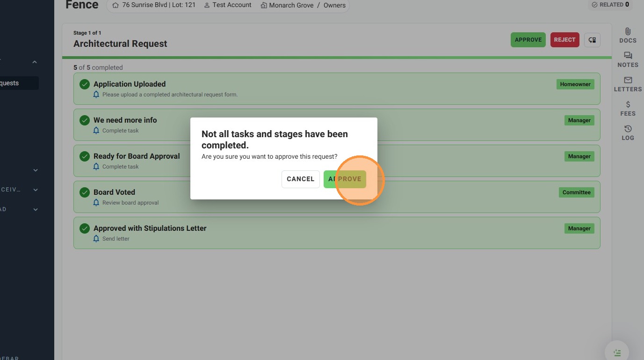Viewport: 644px width, 360px height.
Task: Toggle the Ready for Board Approval checkmark
Action: click(x=85, y=156)
